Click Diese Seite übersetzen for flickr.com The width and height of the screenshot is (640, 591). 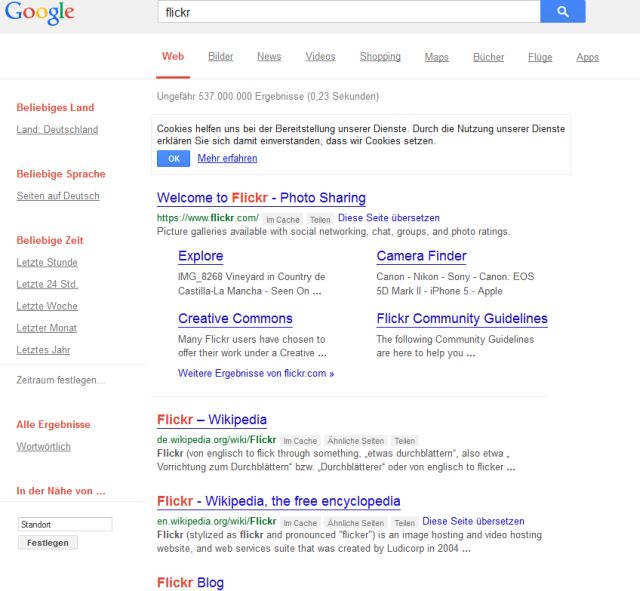[x=389, y=218]
